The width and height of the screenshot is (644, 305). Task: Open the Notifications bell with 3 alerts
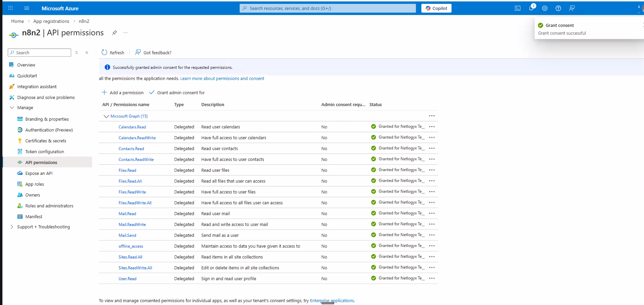tap(531, 8)
